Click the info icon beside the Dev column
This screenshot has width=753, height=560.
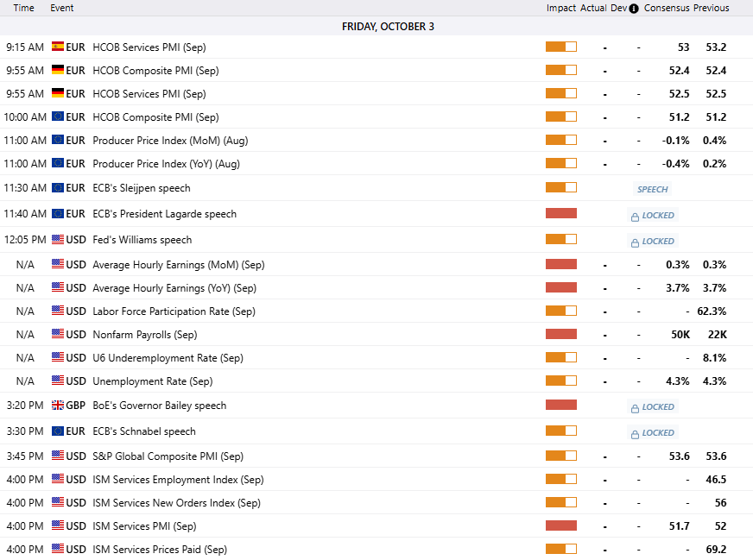pyautogui.click(x=635, y=9)
